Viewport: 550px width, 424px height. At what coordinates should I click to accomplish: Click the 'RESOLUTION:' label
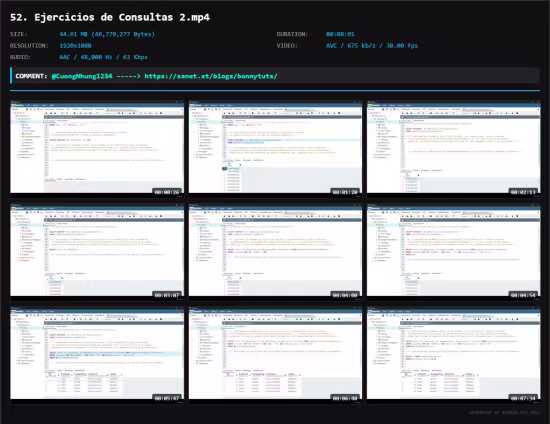29,46
